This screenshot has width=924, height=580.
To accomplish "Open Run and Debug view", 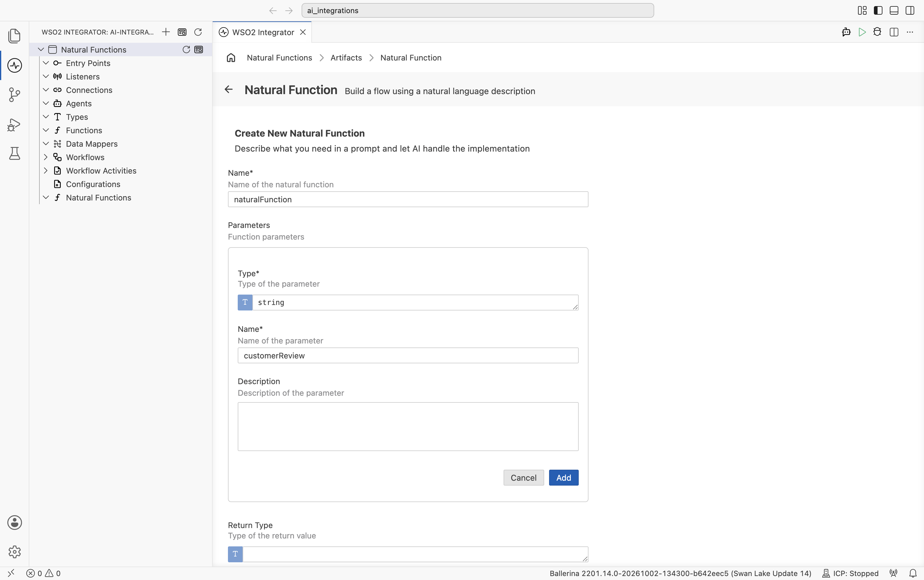I will (x=15, y=124).
